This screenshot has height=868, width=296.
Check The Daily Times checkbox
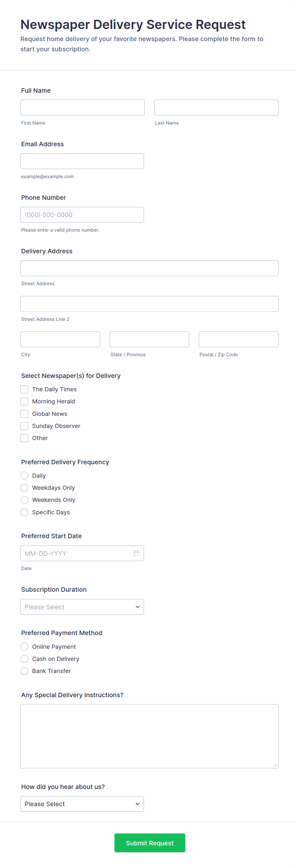coord(24,389)
